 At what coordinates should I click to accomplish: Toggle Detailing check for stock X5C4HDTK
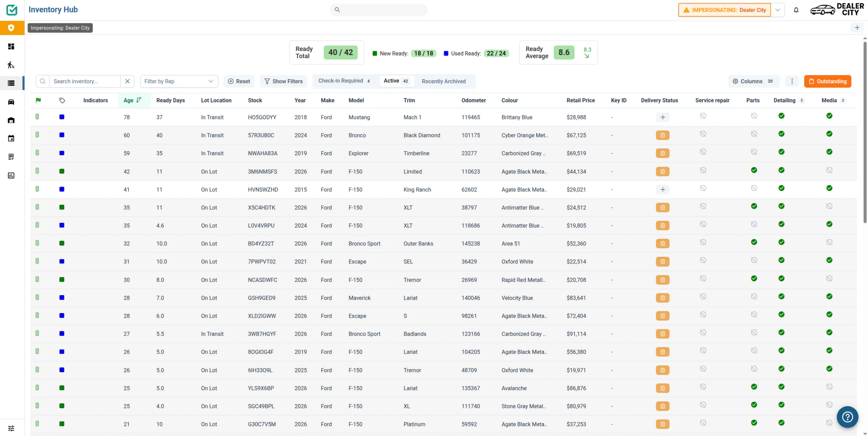tap(781, 206)
